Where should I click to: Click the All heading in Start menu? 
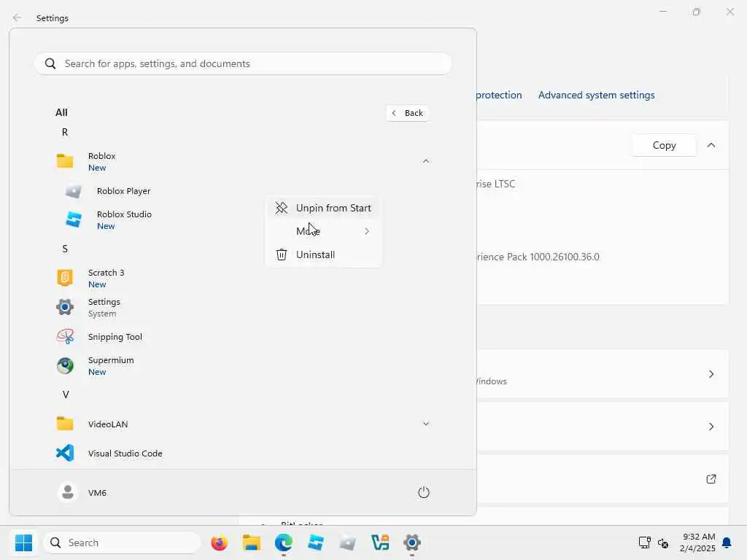61,112
